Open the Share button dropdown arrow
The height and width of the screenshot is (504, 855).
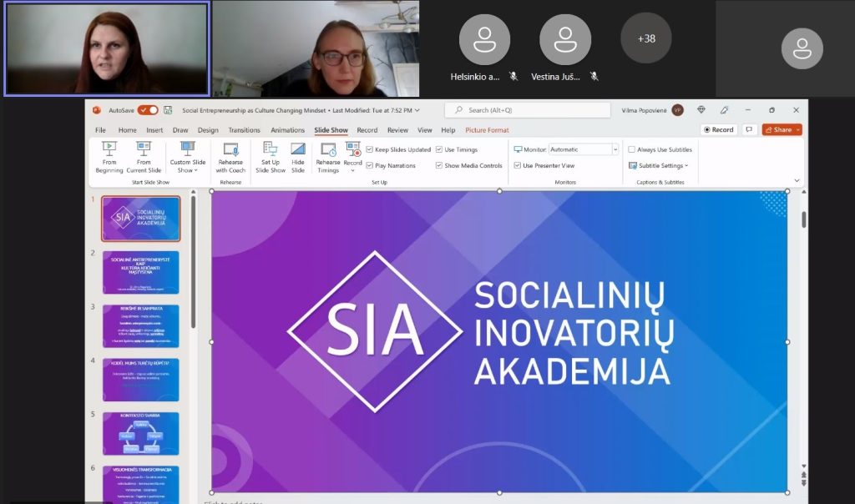pyautogui.click(x=798, y=129)
